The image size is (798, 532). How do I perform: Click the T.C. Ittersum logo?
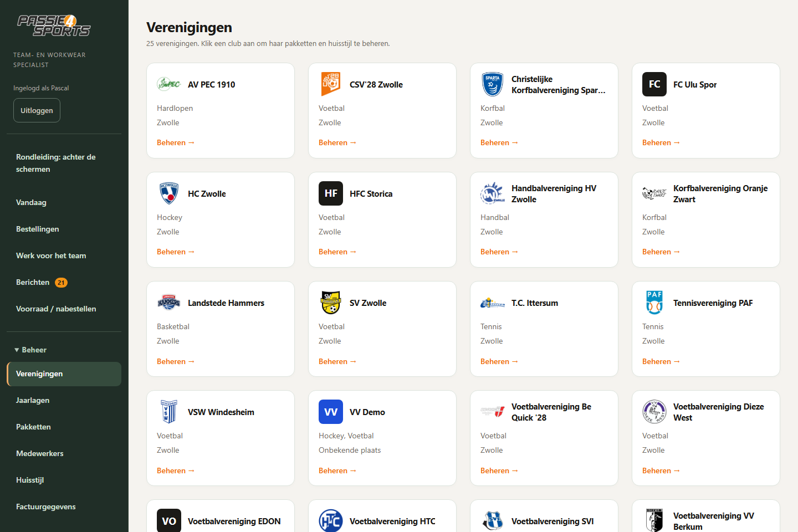[x=493, y=303]
